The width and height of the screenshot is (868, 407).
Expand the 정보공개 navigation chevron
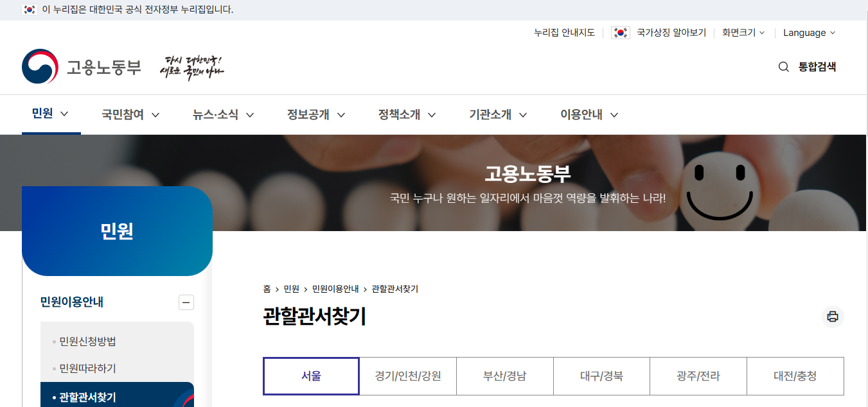pos(341,114)
